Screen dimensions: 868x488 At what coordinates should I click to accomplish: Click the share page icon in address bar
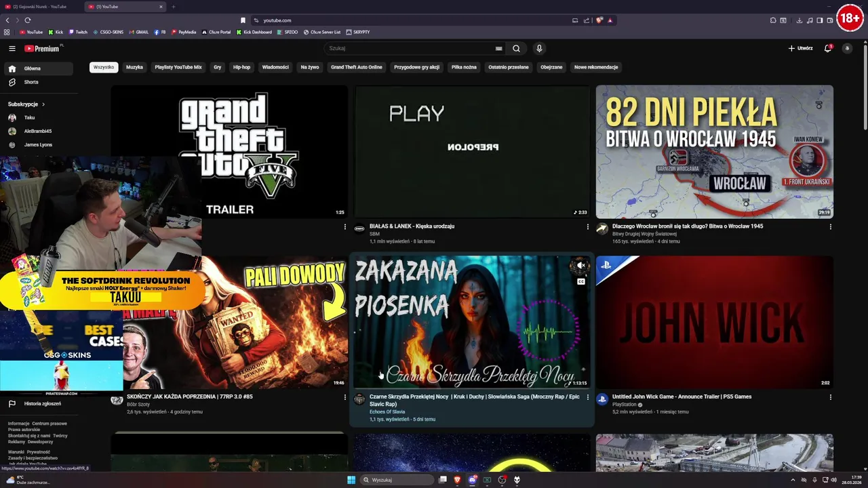(x=587, y=20)
